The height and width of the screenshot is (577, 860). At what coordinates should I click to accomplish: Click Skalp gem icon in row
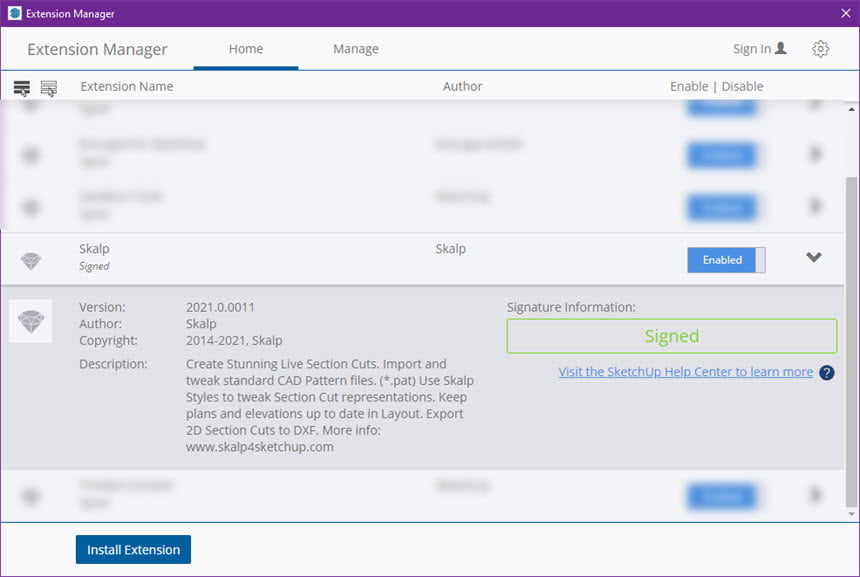click(x=31, y=261)
